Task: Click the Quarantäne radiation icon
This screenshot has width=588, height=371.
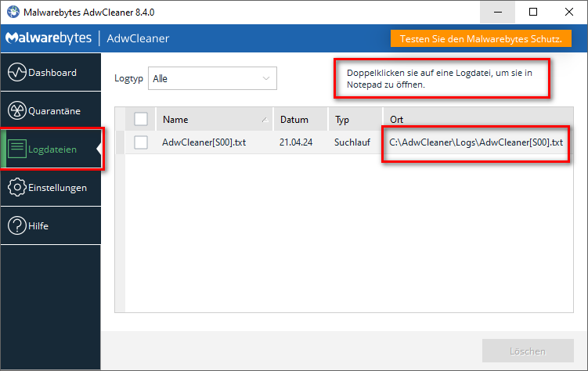Action: 17,110
